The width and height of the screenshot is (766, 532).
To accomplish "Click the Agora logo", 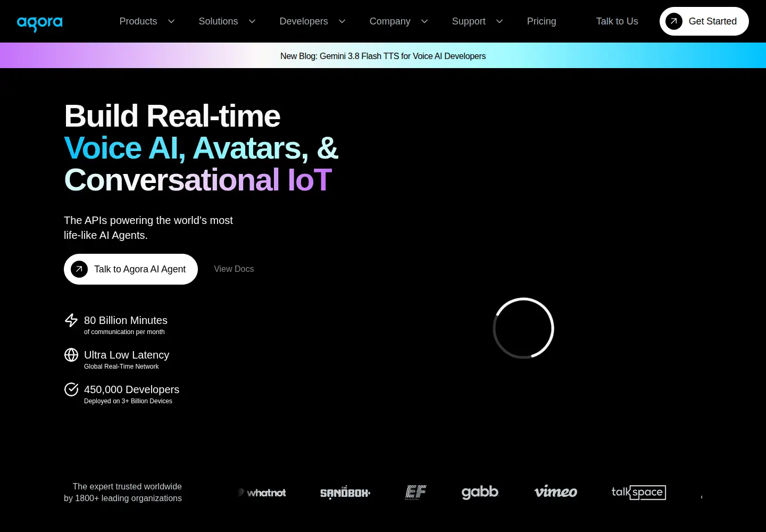I will (x=40, y=23).
